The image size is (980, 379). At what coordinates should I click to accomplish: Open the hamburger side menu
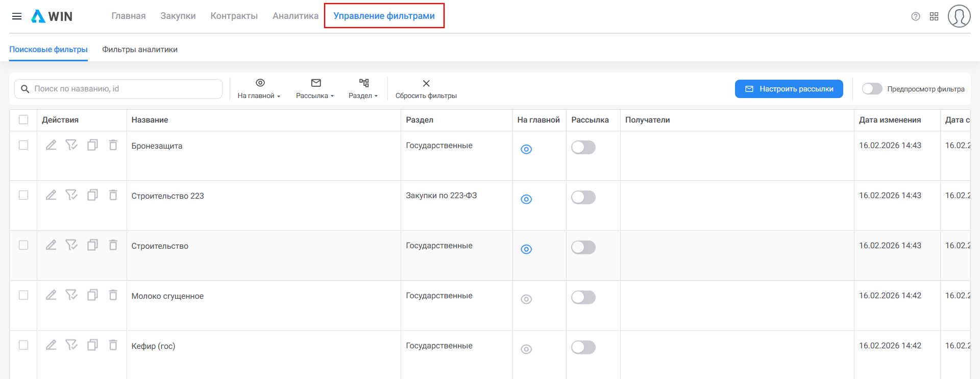17,16
